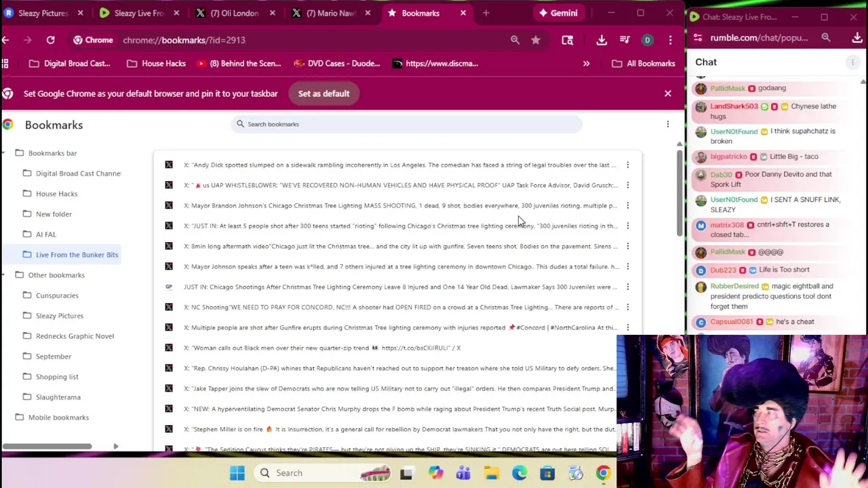Open the Chrome downloads icon
Viewport: 868px width, 488px height.
point(601,40)
